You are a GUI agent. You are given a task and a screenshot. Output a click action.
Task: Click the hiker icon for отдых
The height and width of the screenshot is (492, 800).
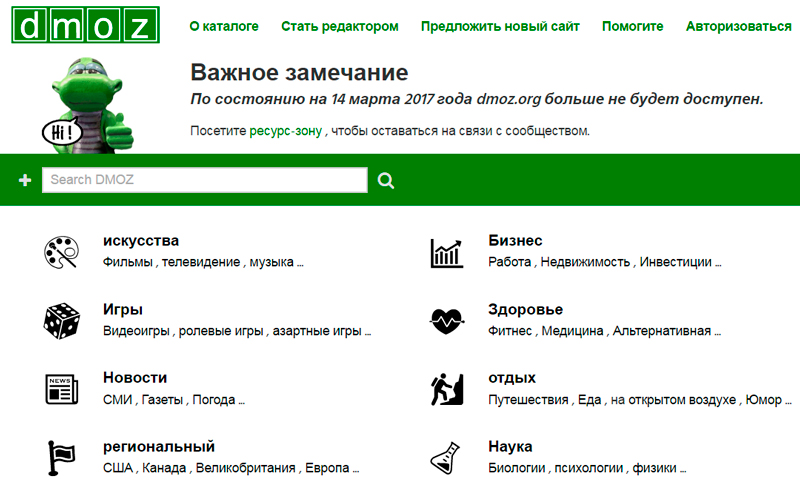[446, 389]
